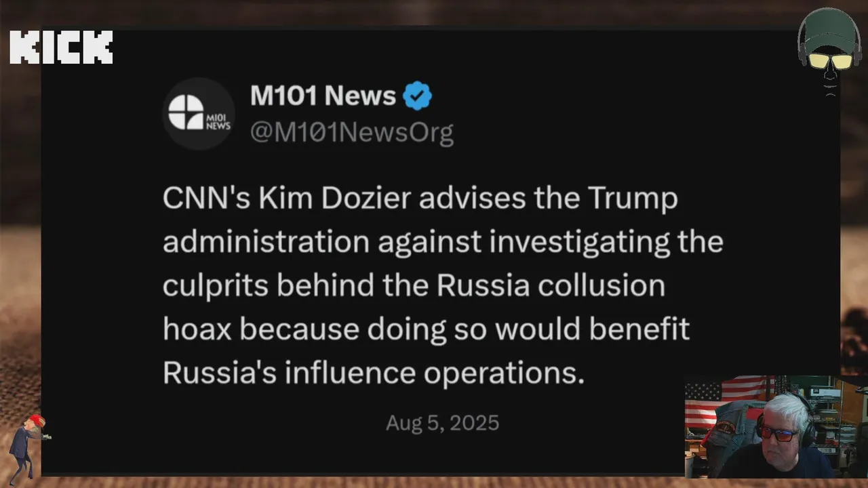
Task: Click the tweet line starting with 'administration against'
Action: (x=443, y=243)
